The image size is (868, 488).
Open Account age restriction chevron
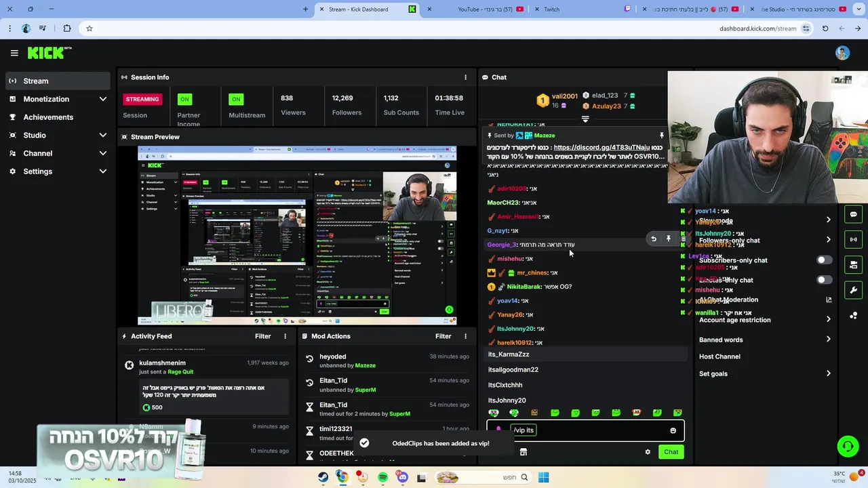[828, 319]
